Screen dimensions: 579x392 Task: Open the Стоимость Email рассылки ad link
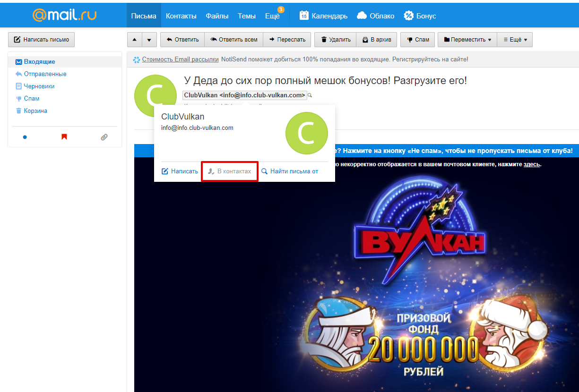pyautogui.click(x=180, y=60)
